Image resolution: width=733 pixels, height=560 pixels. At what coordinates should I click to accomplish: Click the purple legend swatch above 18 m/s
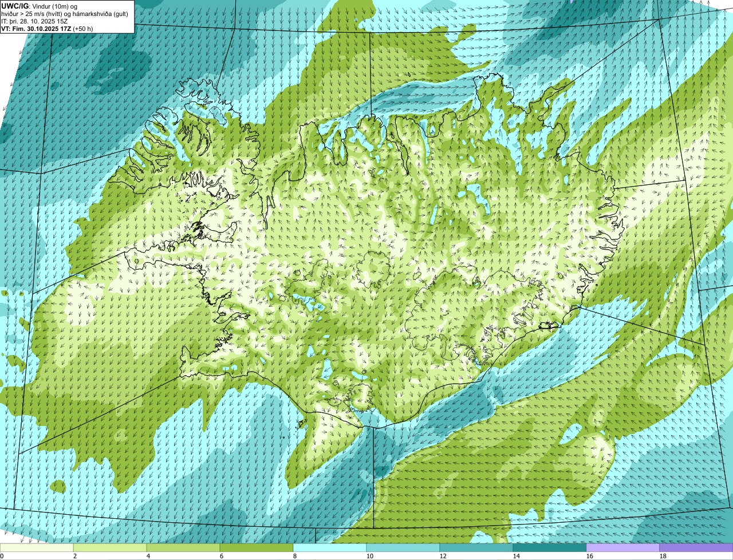coord(696,547)
